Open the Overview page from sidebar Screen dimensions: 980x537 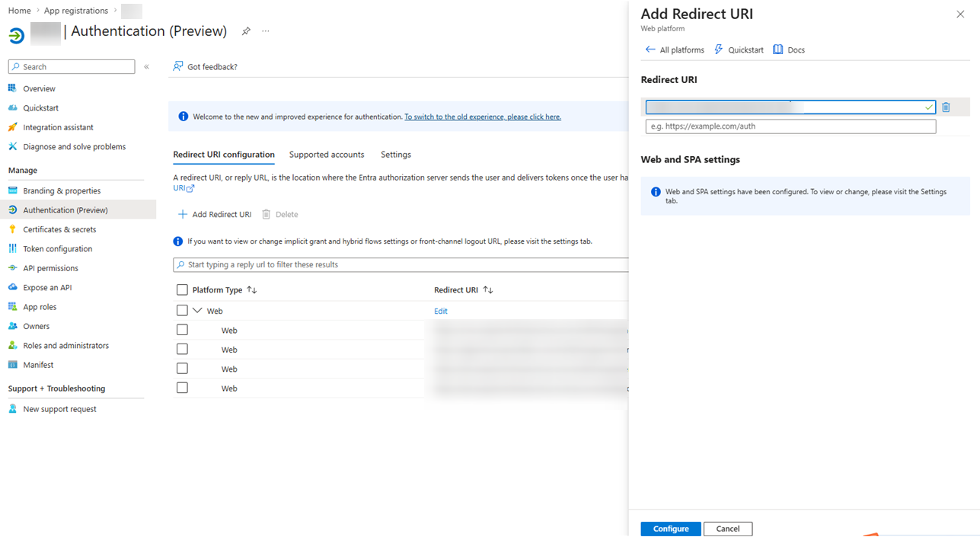click(39, 88)
